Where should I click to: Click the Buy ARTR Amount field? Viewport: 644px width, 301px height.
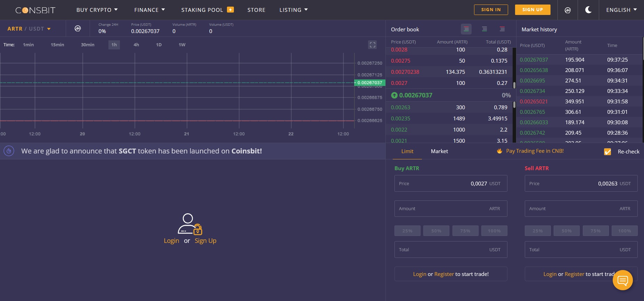click(451, 208)
